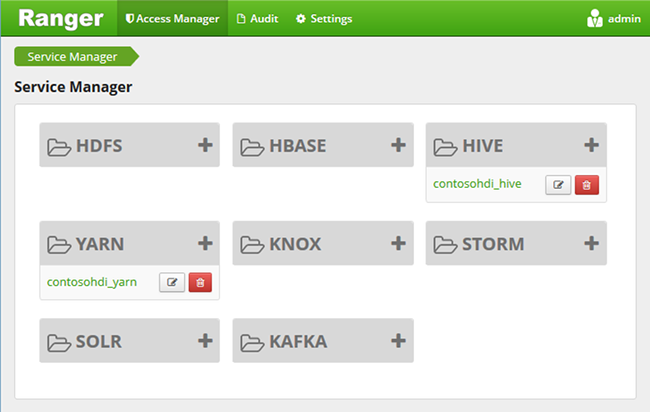This screenshot has height=412, width=650.
Task: Click the HDFS folder icon
Action: pos(59,147)
